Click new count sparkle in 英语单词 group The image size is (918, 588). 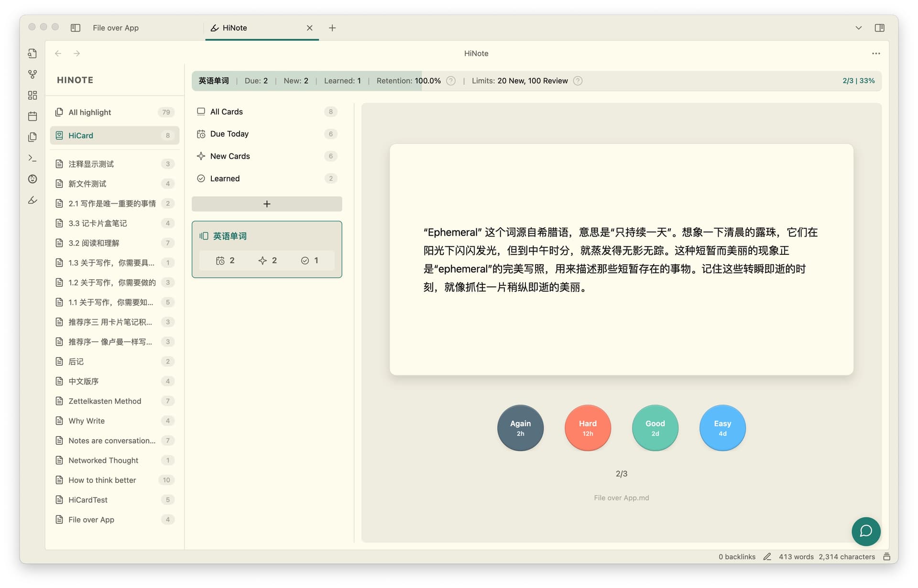click(x=262, y=261)
